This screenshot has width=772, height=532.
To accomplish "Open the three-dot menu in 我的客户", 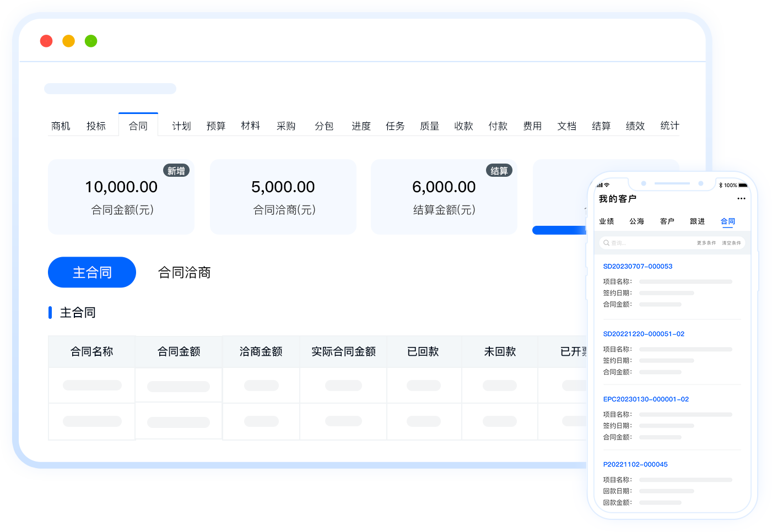I will pyautogui.click(x=741, y=199).
